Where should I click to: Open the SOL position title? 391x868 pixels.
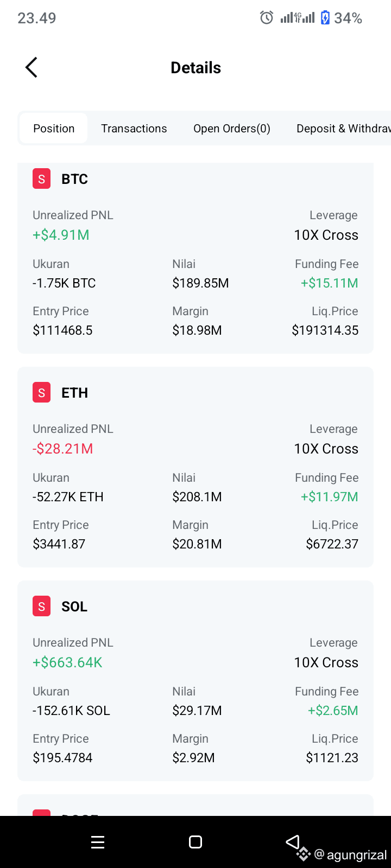pos(74,607)
